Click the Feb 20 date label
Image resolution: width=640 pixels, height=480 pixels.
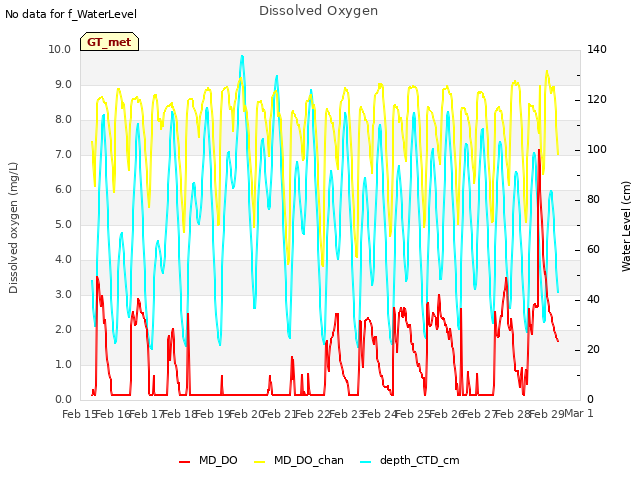click(247, 414)
